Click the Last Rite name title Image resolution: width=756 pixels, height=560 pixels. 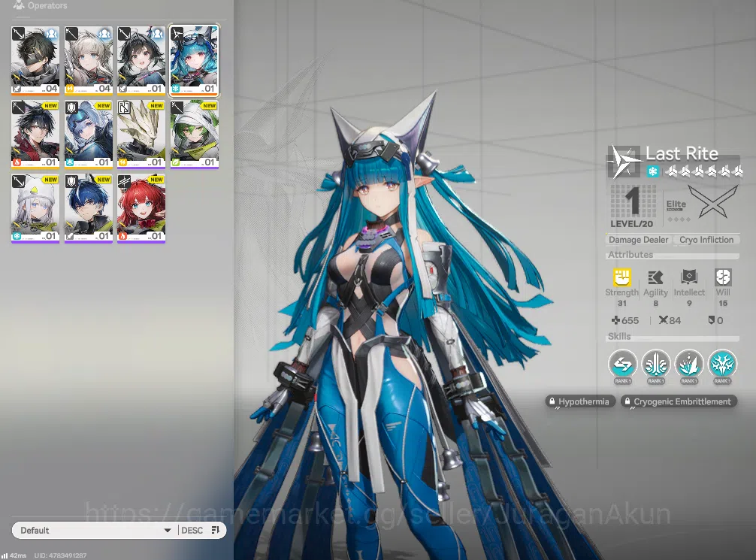[x=682, y=153]
